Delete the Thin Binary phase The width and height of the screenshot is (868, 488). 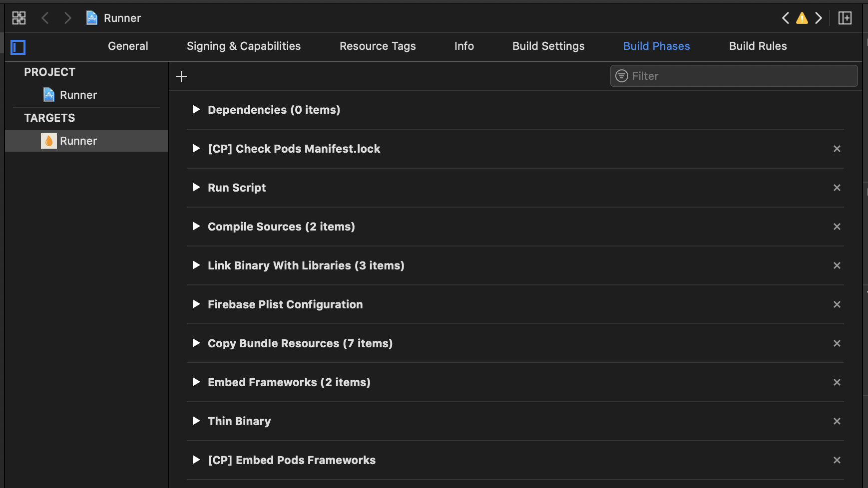pyautogui.click(x=837, y=421)
